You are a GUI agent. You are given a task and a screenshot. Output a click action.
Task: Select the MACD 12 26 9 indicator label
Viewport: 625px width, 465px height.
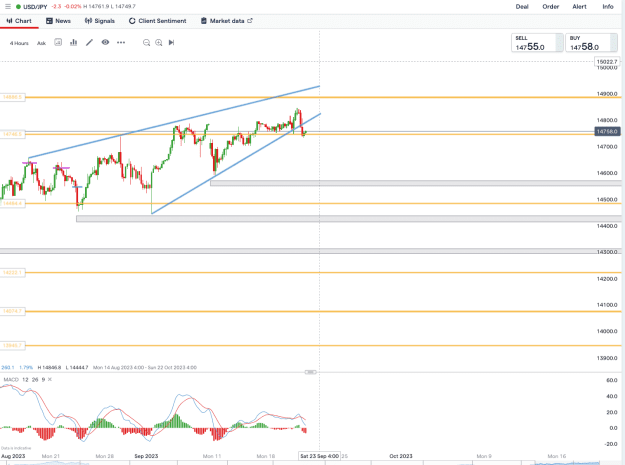pyautogui.click(x=24, y=379)
